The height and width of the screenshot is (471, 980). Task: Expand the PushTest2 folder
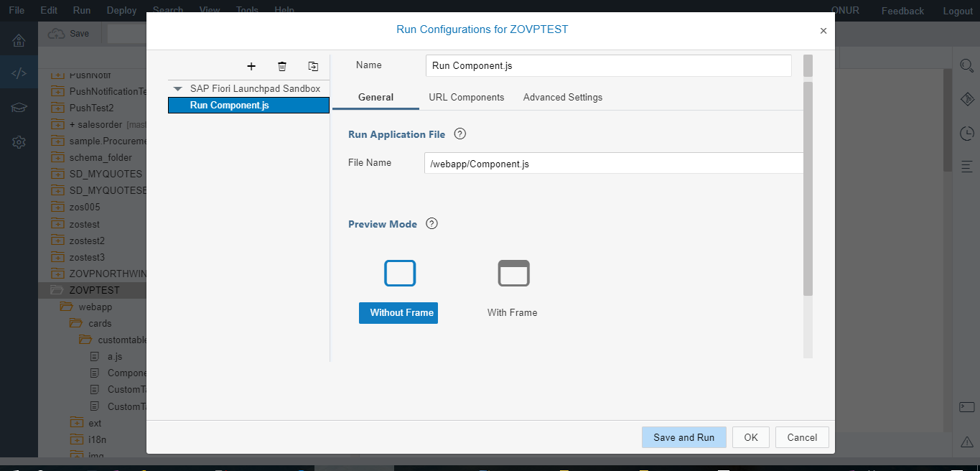58,108
